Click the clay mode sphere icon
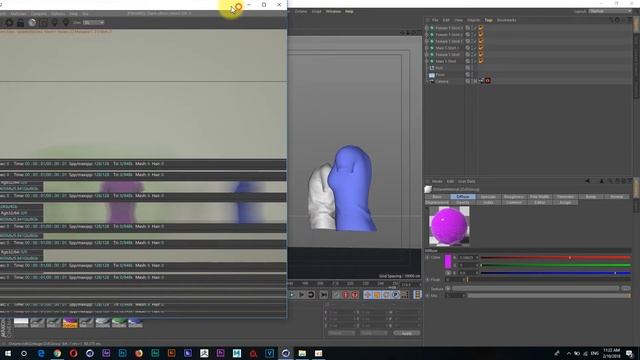Viewport: 640px width, 360px height. 32,23
